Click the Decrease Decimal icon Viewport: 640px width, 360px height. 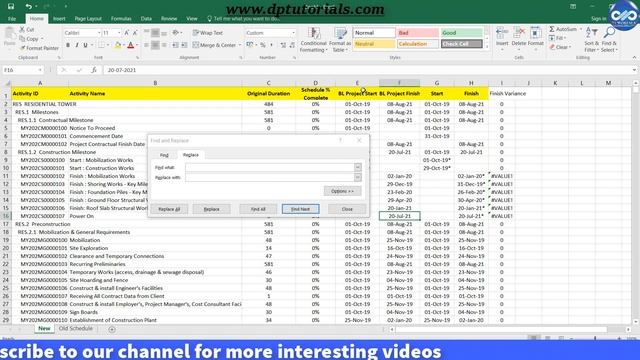click(x=292, y=45)
